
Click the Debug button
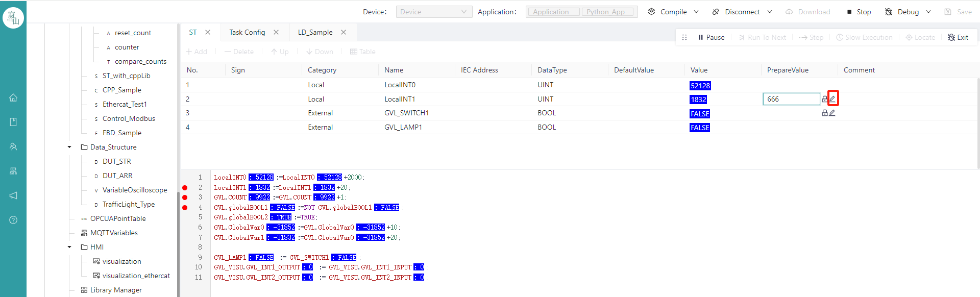point(902,12)
